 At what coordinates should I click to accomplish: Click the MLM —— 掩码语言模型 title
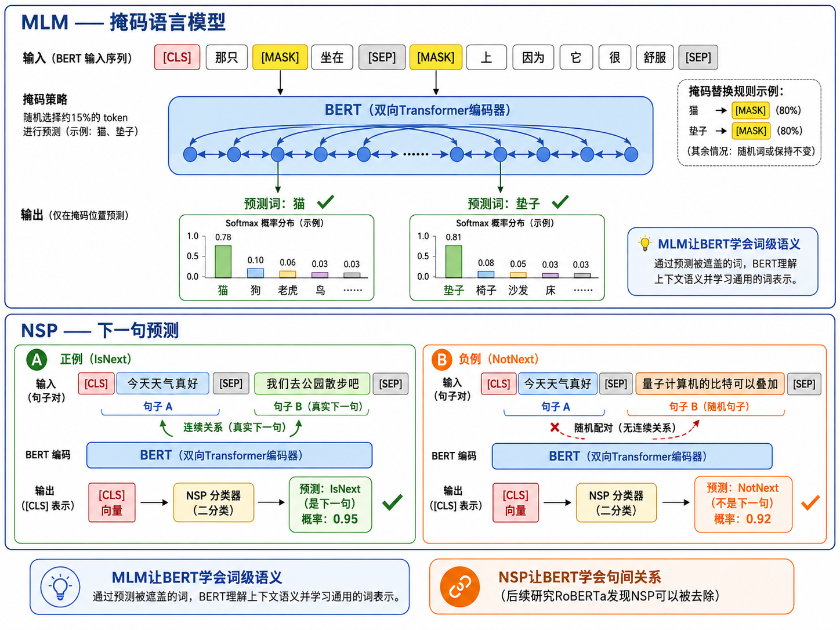click(x=124, y=23)
